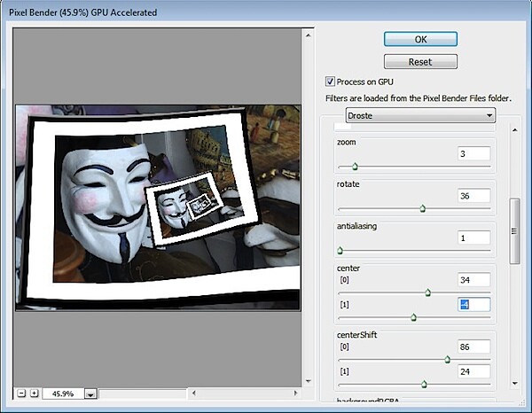Click the Droste preview image

158,207
